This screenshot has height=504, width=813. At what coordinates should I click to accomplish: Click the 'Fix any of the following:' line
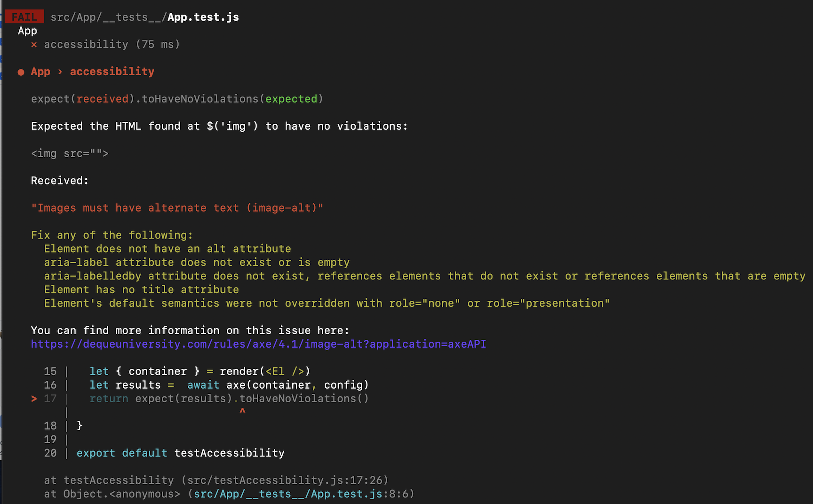pyautogui.click(x=112, y=235)
